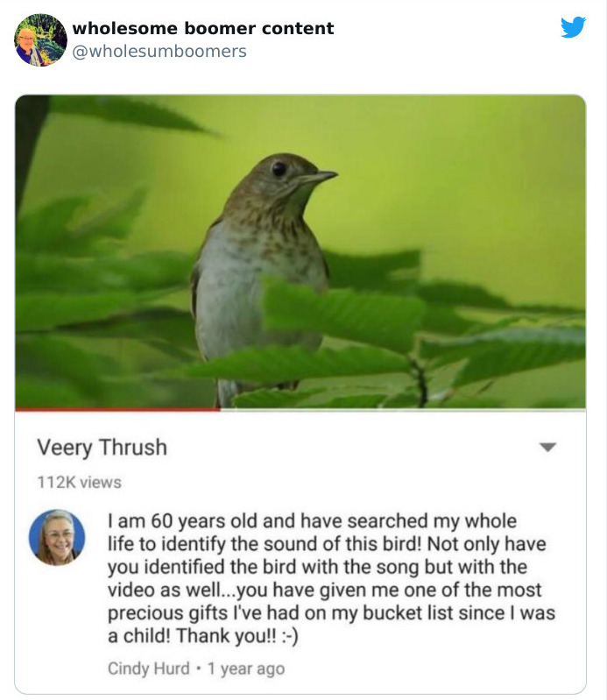The image size is (607, 700).
Task: Select the comment text starting 'I am 60 years old'
Action: pos(331,578)
